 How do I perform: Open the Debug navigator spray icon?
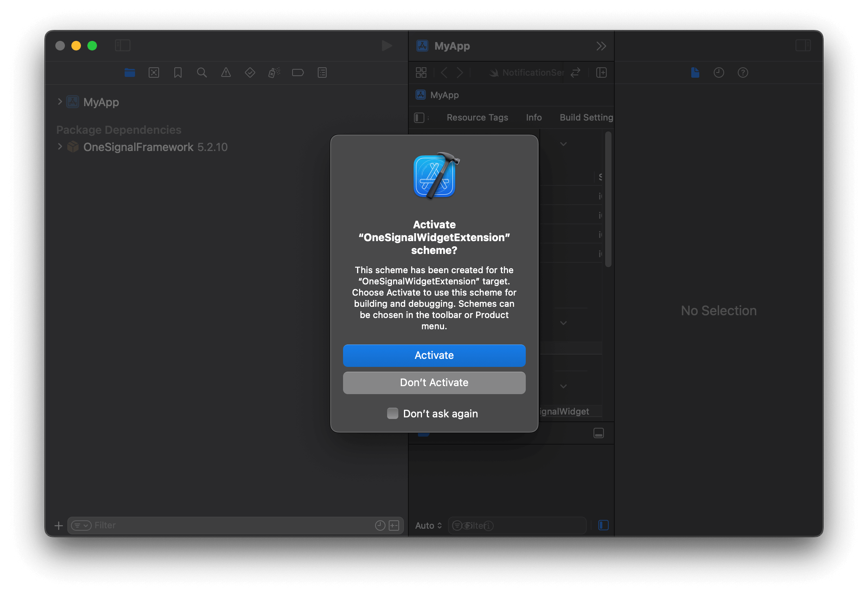(x=274, y=72)
